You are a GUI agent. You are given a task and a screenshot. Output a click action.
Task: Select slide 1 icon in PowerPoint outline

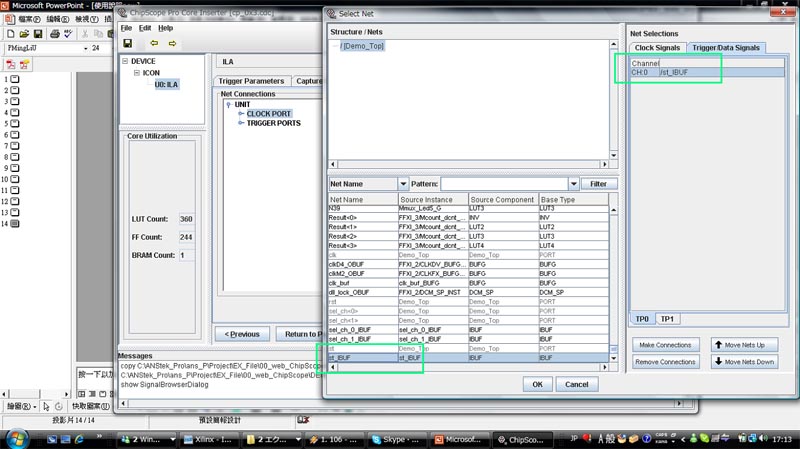(15, 79)
